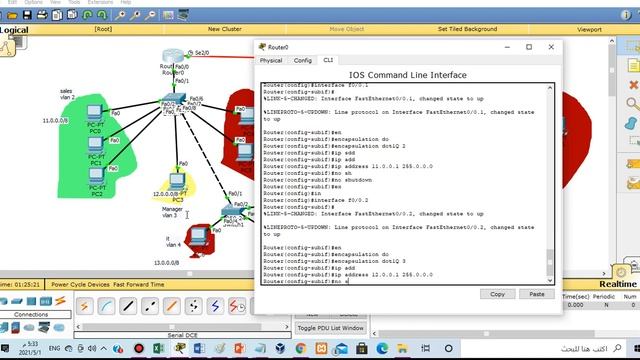Click Set Tiled Background

pos(467,29)
